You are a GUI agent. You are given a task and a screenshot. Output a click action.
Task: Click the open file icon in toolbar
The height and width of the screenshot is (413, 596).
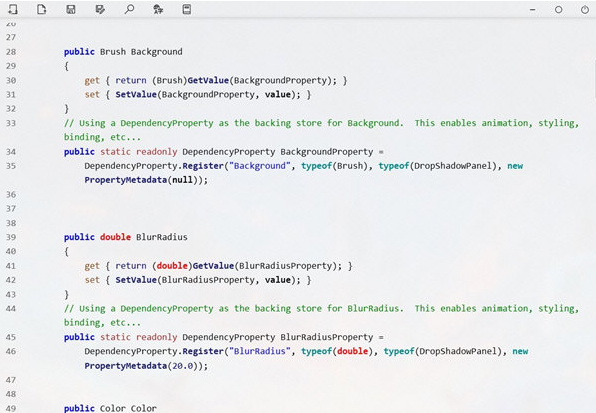13,9
